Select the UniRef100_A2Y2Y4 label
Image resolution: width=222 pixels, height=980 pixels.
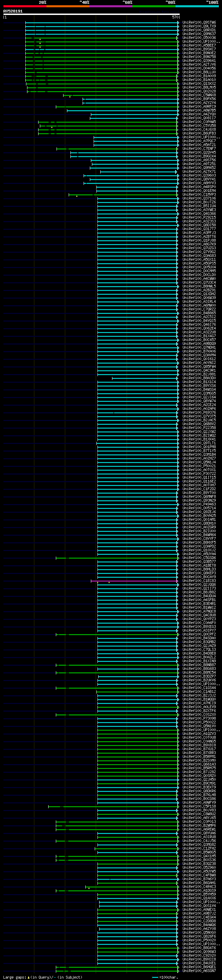(x=199, y=103)
